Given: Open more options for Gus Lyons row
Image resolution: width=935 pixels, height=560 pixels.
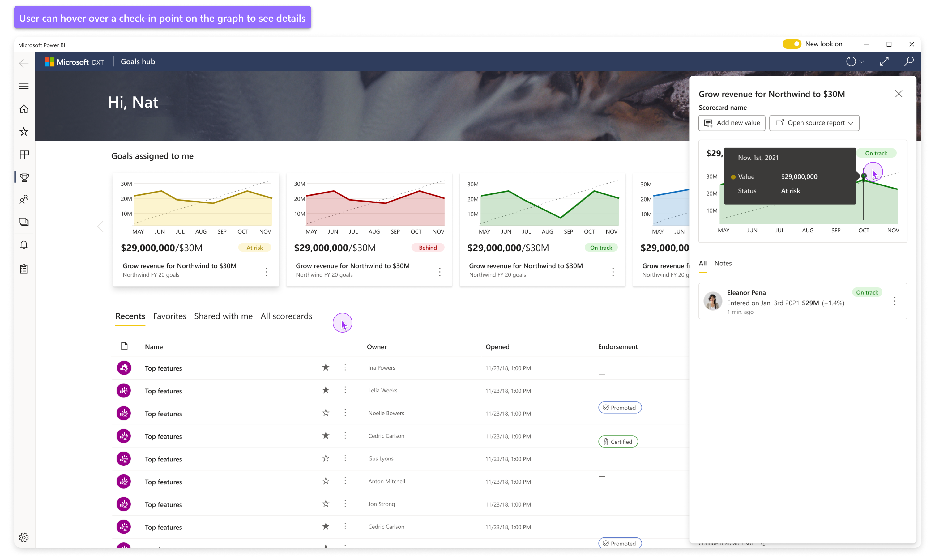Looking at the screenshot, I should pos(345,458).
